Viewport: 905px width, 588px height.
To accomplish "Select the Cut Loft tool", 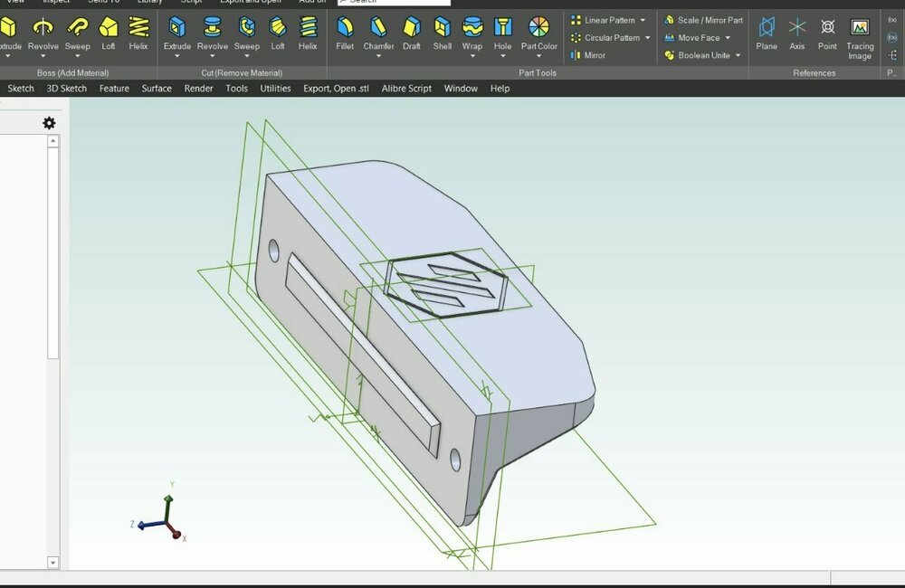I will pos(278,33).
